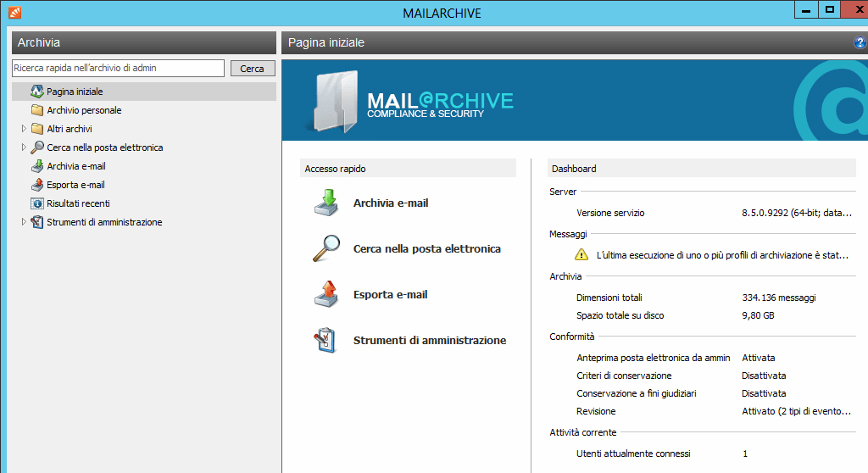Focus the Ricerca rapida search input field

(118, 68)
